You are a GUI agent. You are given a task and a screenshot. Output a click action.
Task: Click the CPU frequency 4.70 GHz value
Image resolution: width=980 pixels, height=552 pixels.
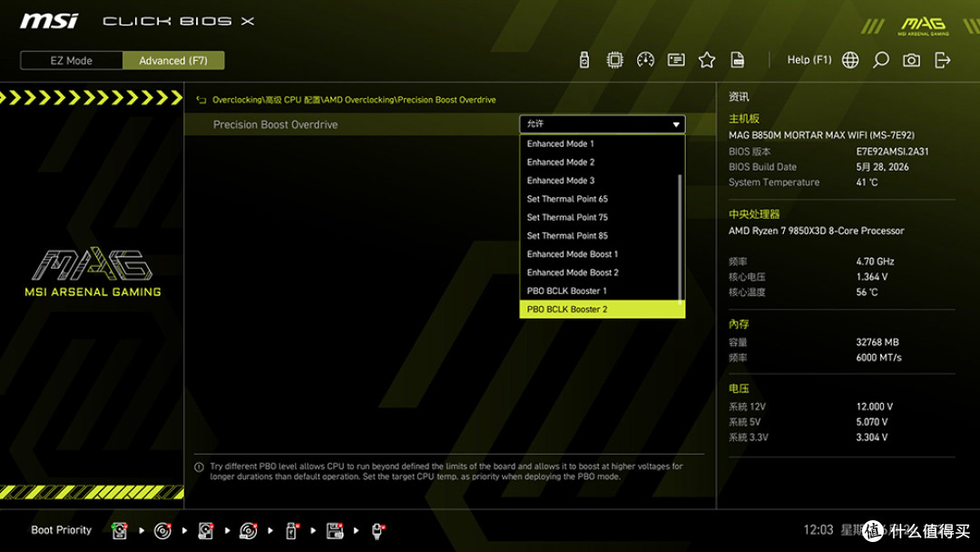click(875, 261)
